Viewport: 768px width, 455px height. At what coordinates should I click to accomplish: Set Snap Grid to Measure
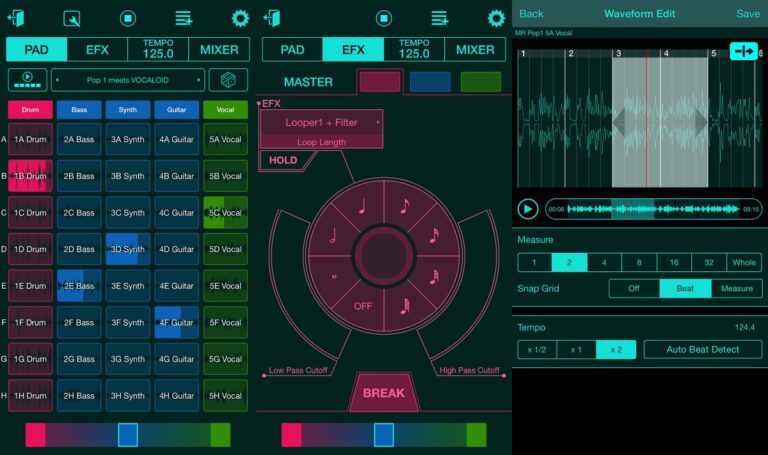737,288
